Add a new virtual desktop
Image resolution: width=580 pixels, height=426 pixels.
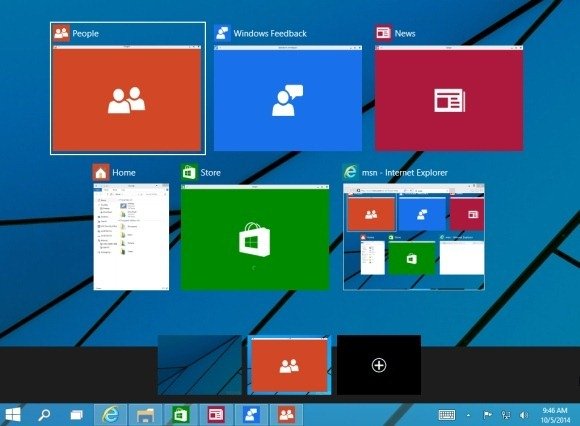[379, 365]
